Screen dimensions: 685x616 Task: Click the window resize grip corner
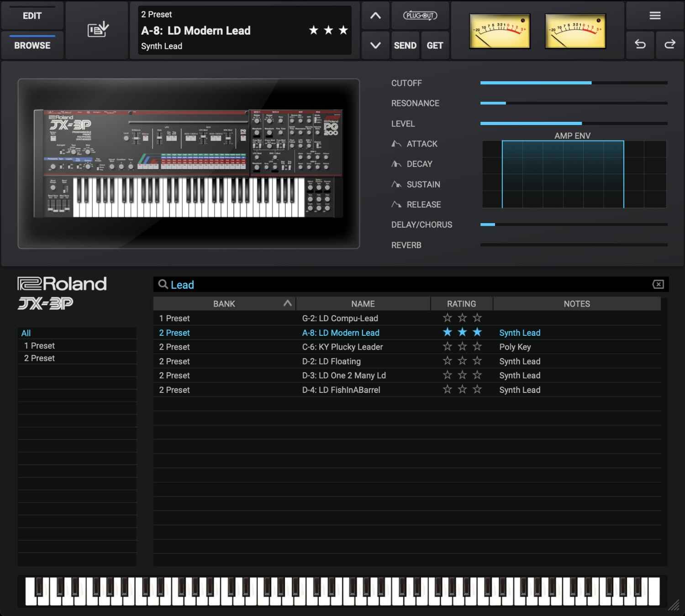coord(674,605)
